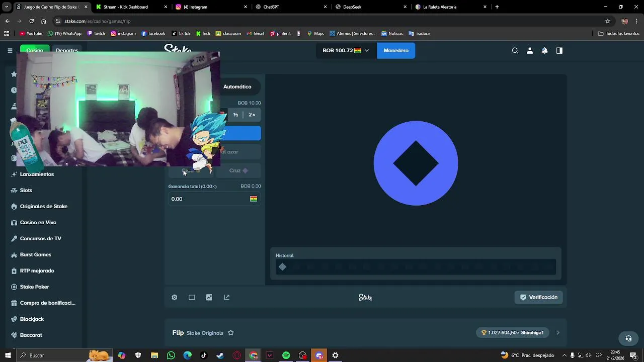Open the YouTube bookmark

[x=31, y=34]
